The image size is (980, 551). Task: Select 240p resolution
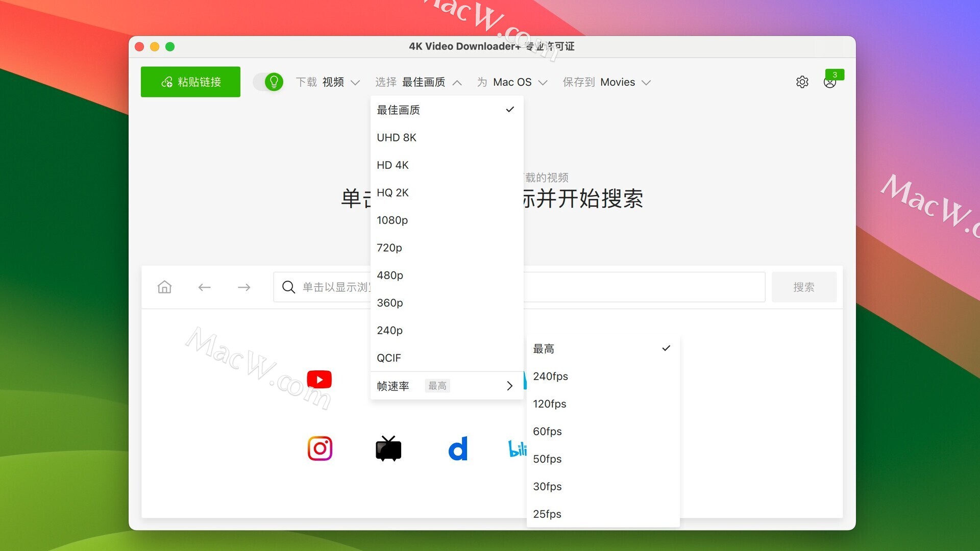pos(447,330)
